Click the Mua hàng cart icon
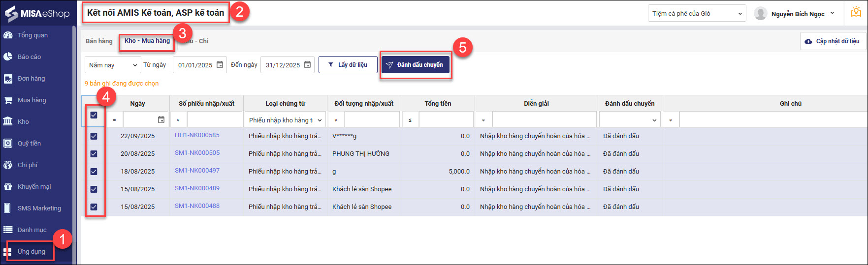The width and height of the screenshot is (868, 265). tap(8, 100)
